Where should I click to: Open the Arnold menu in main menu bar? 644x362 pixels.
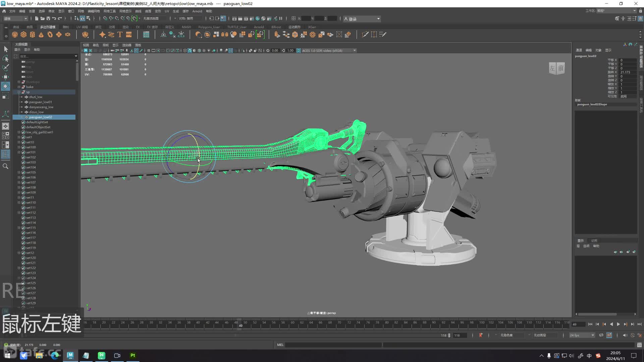coord(197,11)
